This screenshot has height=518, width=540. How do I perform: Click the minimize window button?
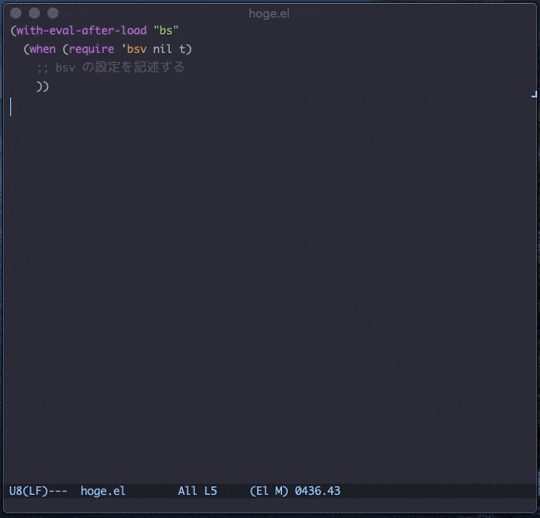pyautogui.click(x=34, y=13)
